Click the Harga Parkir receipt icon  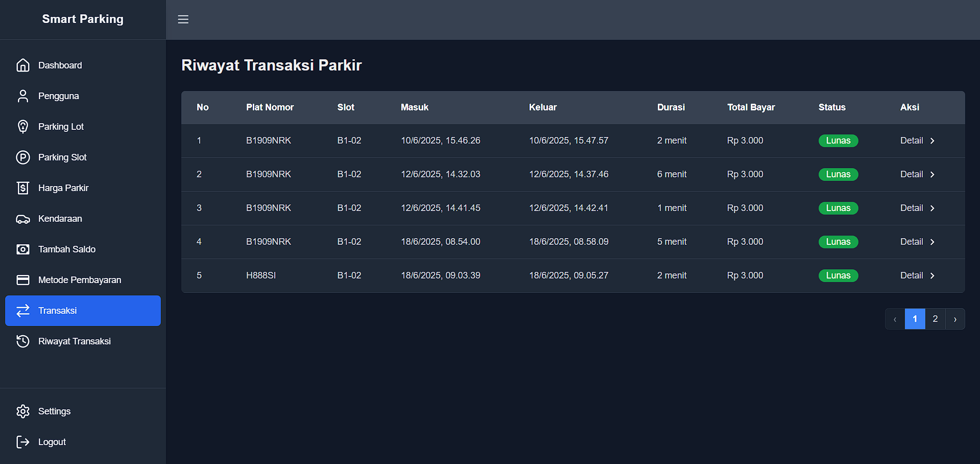click(23, 188)
